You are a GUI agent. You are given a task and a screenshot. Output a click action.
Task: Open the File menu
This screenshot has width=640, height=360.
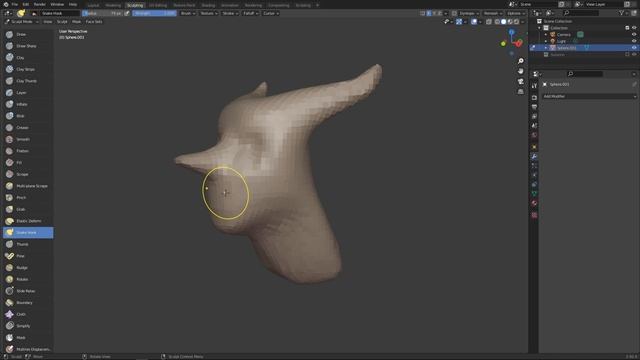click(15, 4)
